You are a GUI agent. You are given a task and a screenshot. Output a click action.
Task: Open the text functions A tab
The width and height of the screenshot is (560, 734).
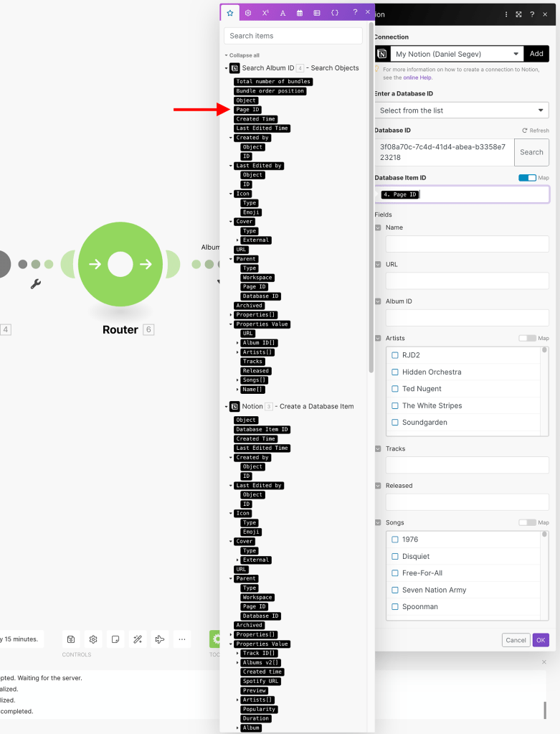(x=283, y=13)
